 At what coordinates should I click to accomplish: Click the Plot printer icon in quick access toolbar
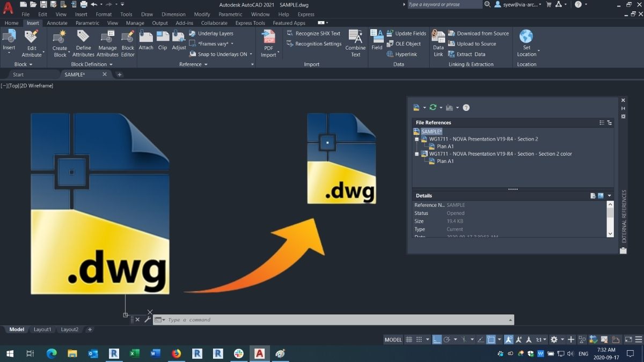83,4
